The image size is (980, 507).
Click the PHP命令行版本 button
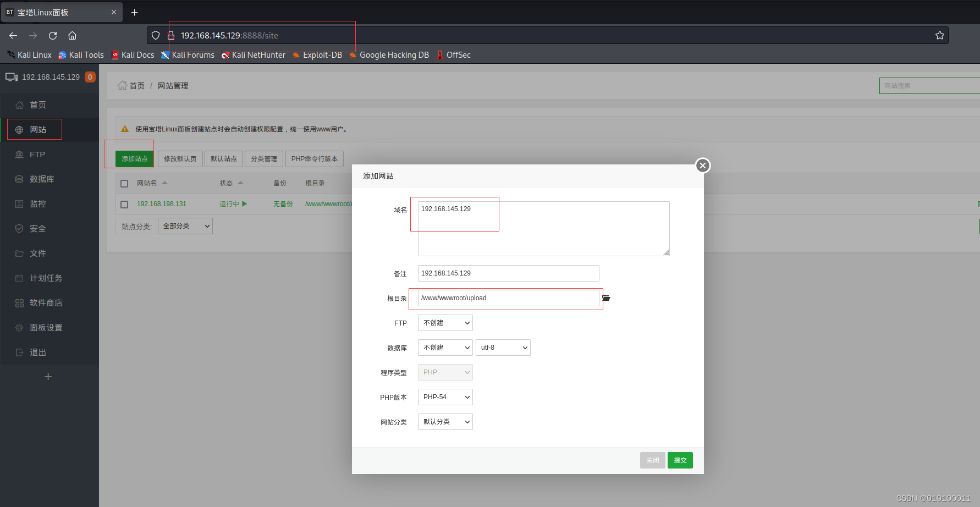(315, 159)
